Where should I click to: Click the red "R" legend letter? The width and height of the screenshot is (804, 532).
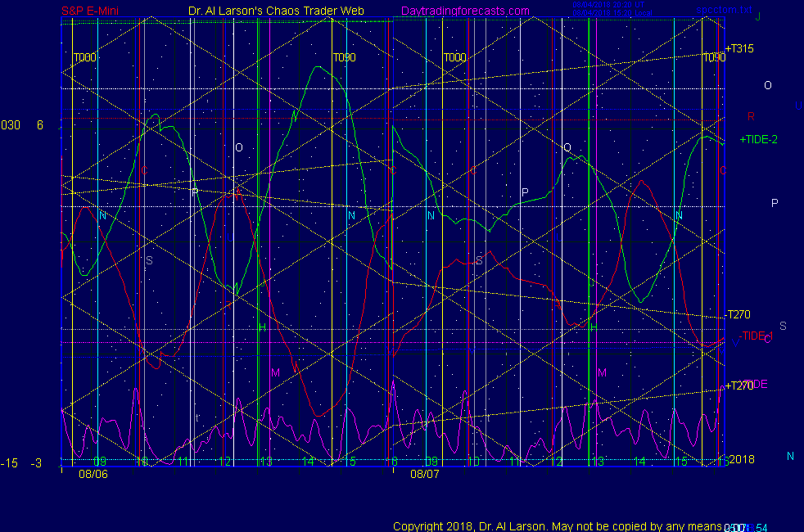(x=751, y=116)
